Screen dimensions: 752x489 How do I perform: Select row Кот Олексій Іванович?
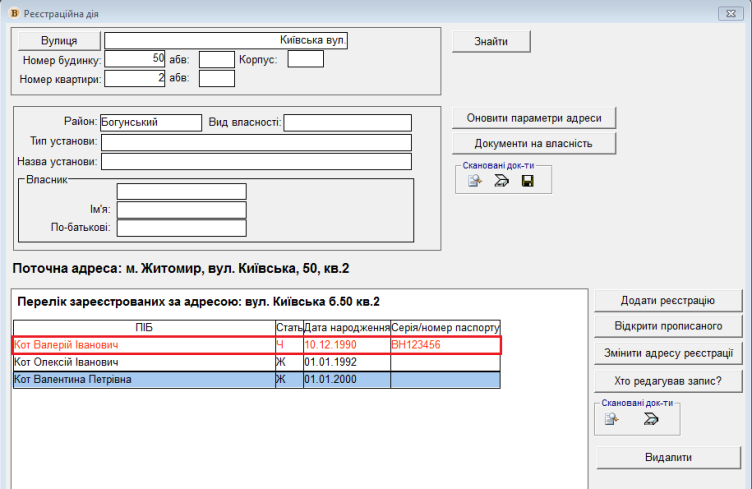143,362
